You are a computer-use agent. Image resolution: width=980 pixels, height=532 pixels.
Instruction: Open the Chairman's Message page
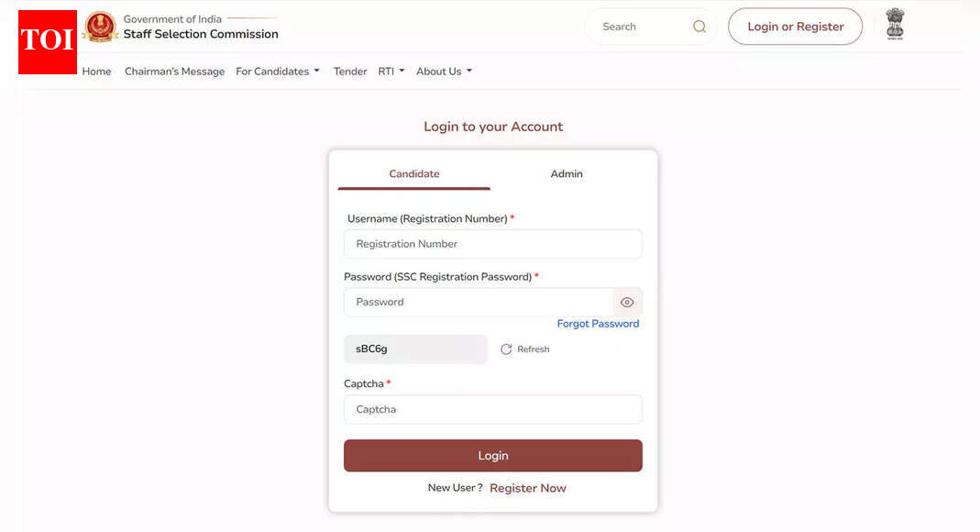click(x=174, y=71)
